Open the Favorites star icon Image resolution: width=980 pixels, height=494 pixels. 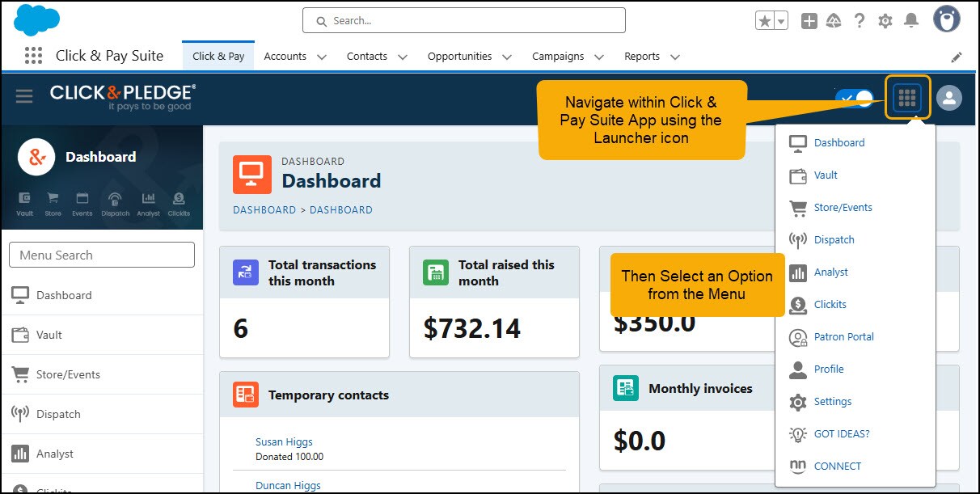764,22
